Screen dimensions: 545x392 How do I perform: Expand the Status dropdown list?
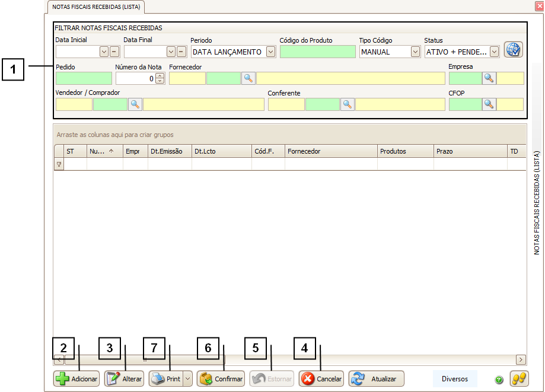[x=494, y=52]
